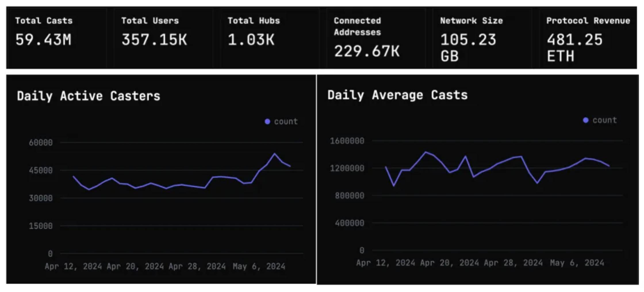Screen dimensions: 644x292
Task: Select the 1600000 y-axis label
Action: (347, 141)
